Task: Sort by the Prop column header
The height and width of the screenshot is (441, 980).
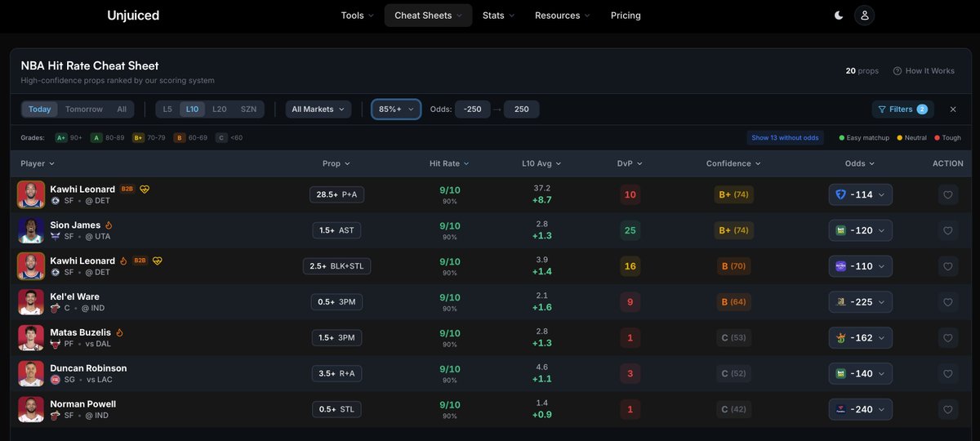Action: [x=336, y=163]
